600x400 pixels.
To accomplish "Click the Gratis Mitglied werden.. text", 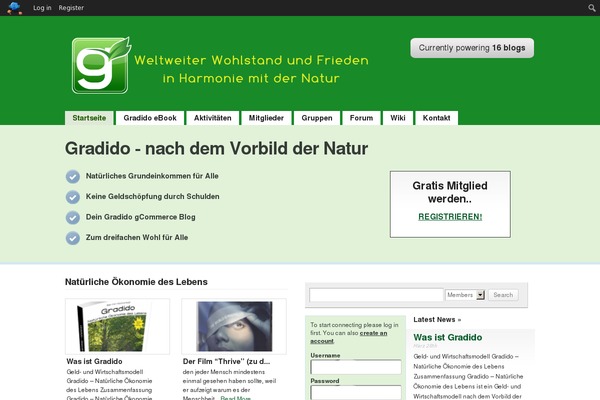I will (450, 192).
